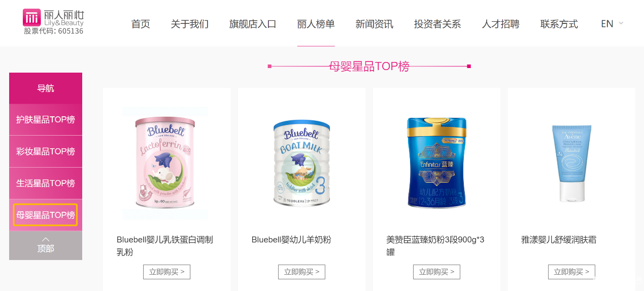
Task: Click 立即购买 under Bluebell 婴幼儿羊奶粉
Action: 301,272
